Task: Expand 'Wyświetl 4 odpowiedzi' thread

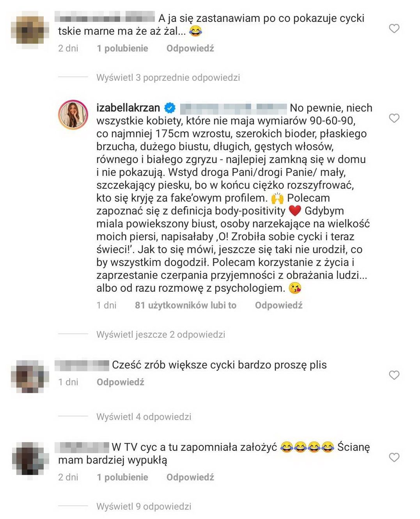Action: pos(144,416)
